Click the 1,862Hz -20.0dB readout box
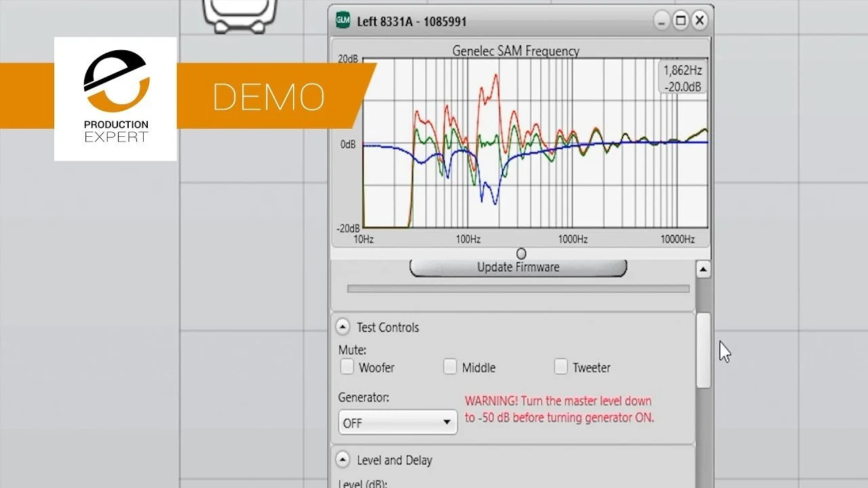Image resolution: width=868 pixels, height=488 pixels. (x=683, y=78)
